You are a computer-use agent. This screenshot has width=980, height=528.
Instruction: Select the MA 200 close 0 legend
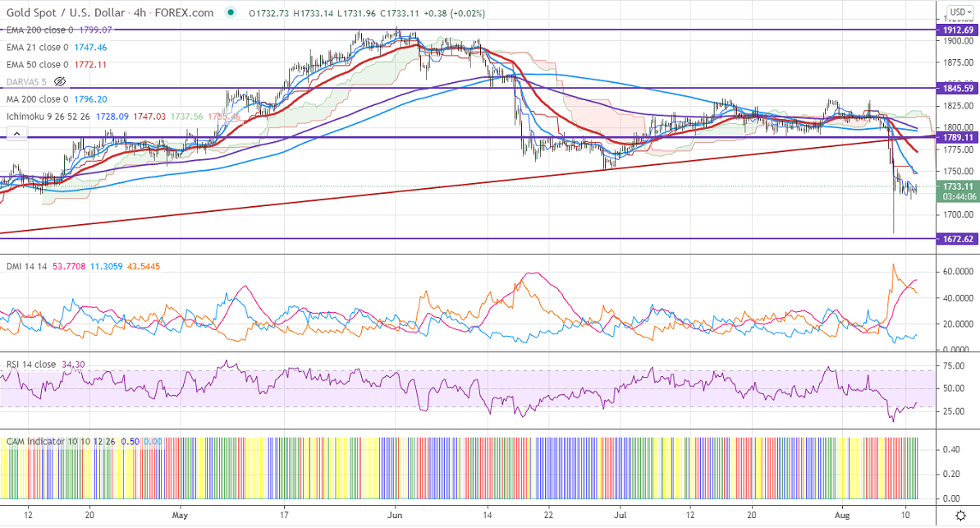click(37, 99)
